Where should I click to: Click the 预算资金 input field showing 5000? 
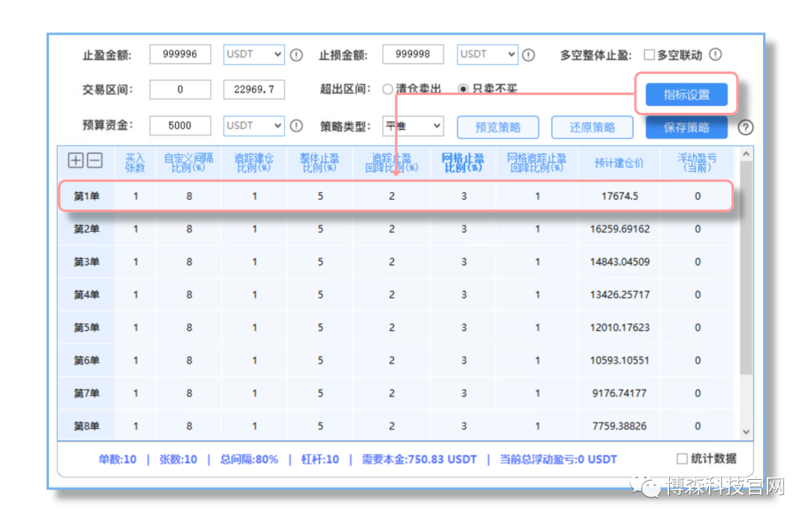180,126
